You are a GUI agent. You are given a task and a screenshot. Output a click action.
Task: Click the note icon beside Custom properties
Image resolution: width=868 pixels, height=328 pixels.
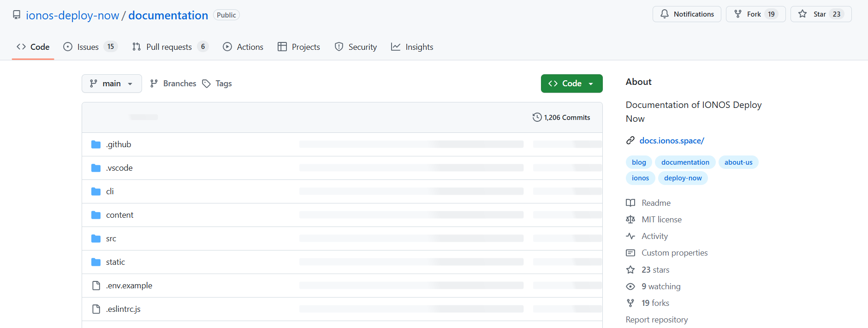[x=630, y=253]
